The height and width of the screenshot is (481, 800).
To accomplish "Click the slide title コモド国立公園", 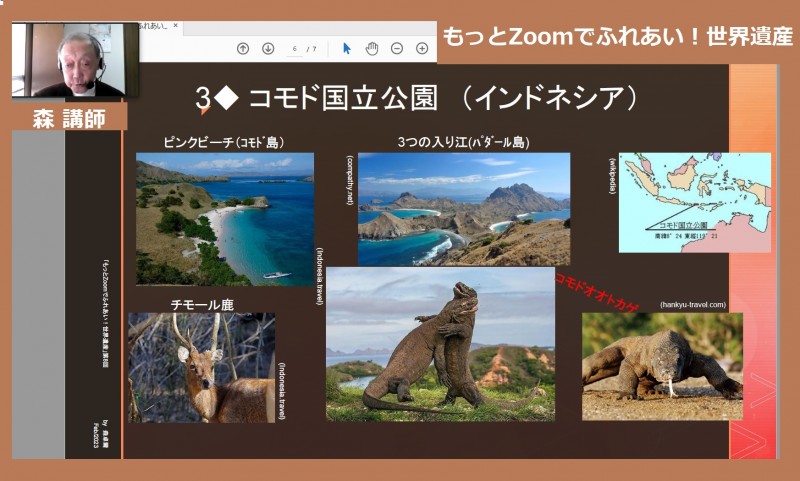I will pos(343,98).
